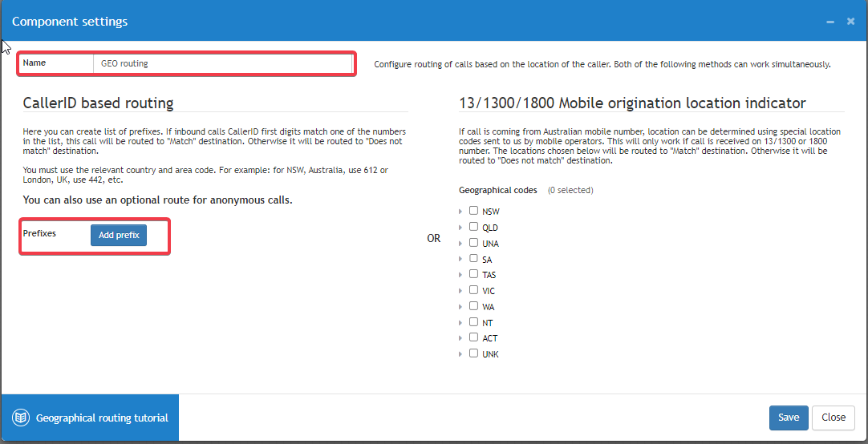Click the (0 selected) counter text
868x444 pixels.
[570, 190]
